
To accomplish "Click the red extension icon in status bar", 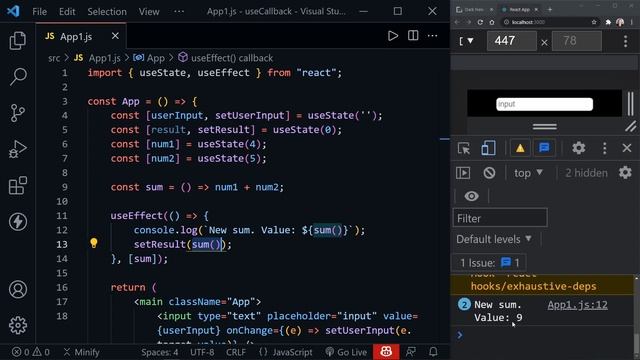I will [x=386, y=352].
